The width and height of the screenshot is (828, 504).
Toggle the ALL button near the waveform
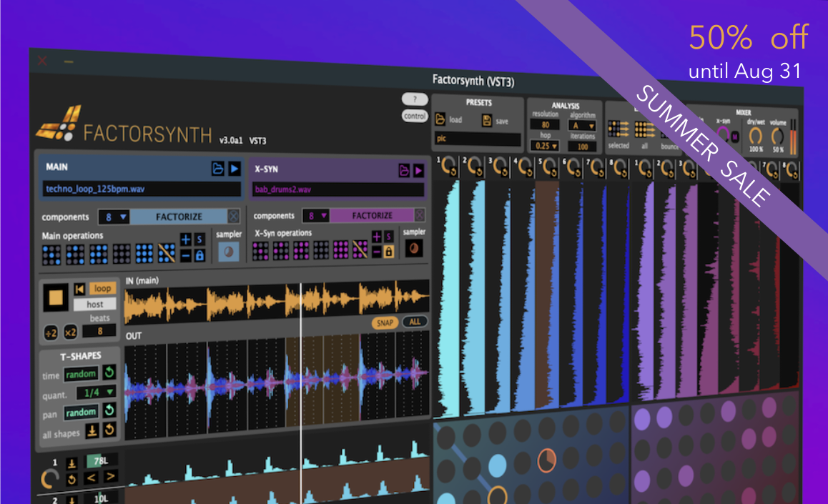point(415,322)
